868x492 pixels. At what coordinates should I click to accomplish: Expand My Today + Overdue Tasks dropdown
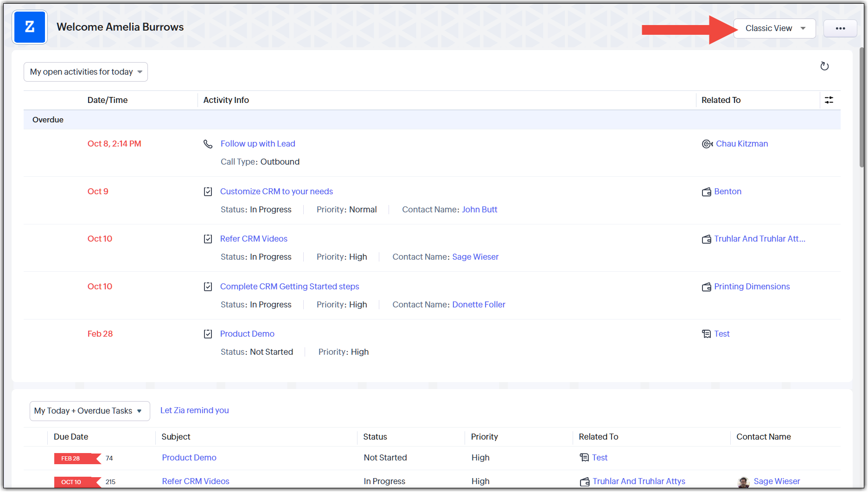click(89, 411)
